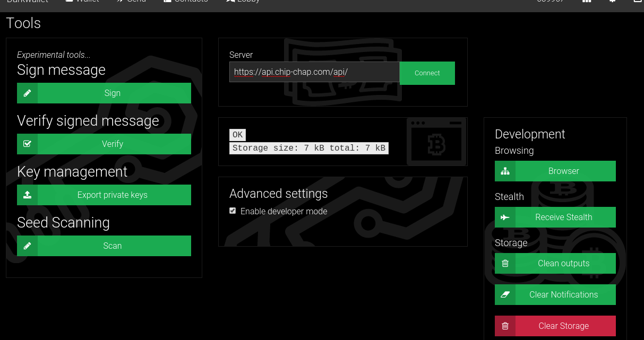The height and width of the screenshot is (340, 644).
Task: Start seed scanning with the Scan button
Action: tap(113, 246)
